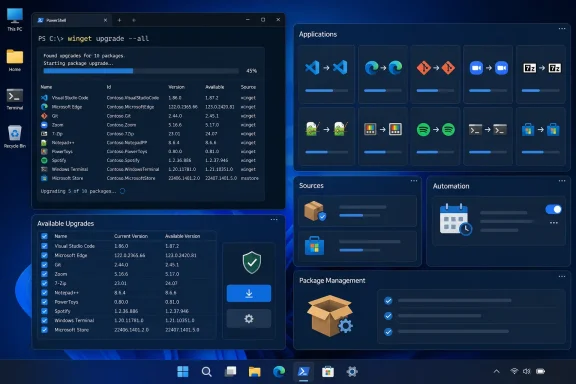Open the Windows Start menu
This screenshot has height=384, width=576.
click(x=183, y=372)
